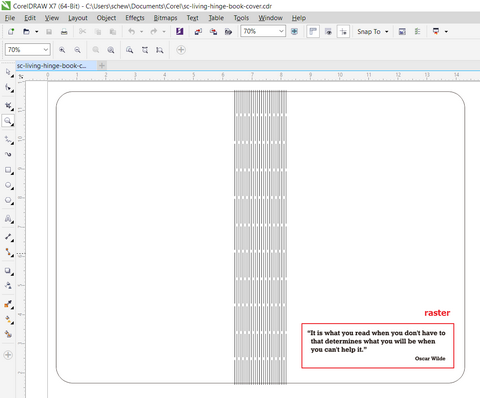Select the Parallel Dimension tool
This screenshot has height=398, width=480.
click(9, 237)
